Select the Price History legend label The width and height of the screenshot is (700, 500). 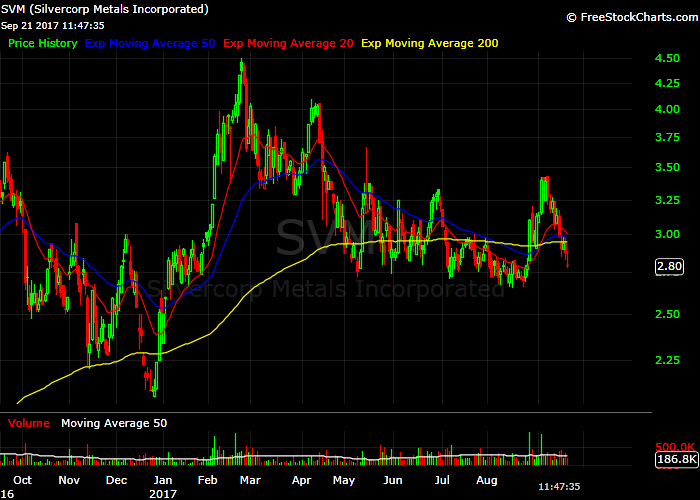pyautogui.click(x=43, y=43)
